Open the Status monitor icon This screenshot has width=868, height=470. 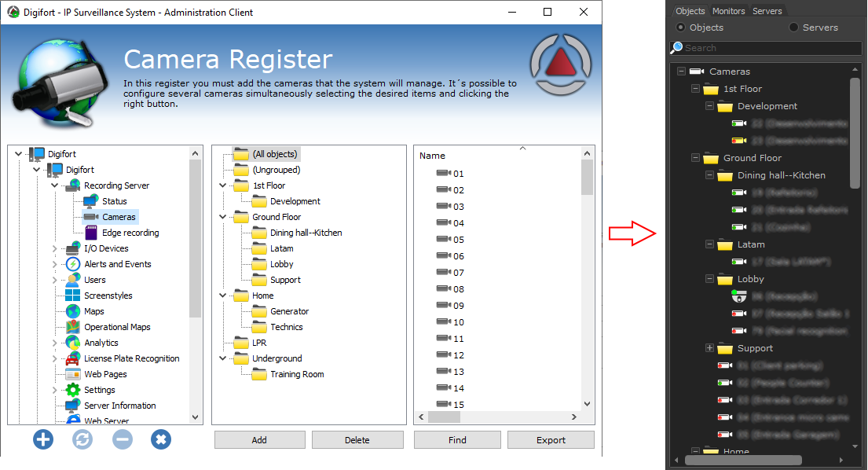[x=91, y=201]
